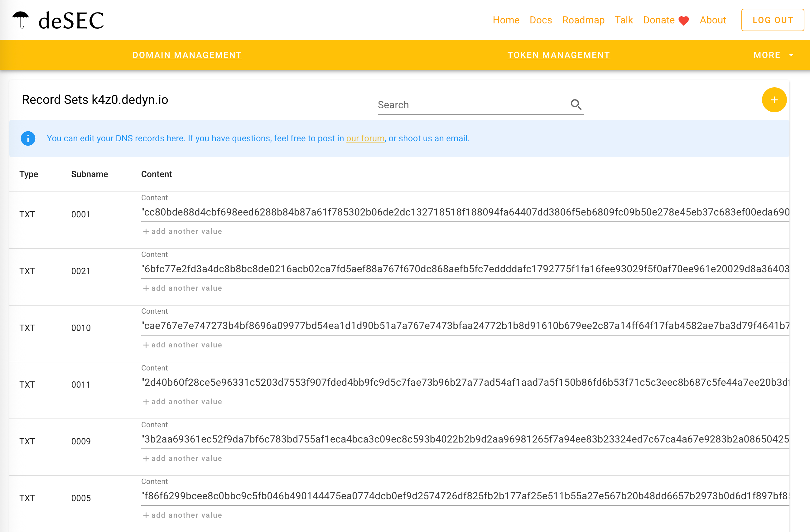Edit the content field of record 0009
This screenshot has height=532, width=810.
click(x=465, y=439)
